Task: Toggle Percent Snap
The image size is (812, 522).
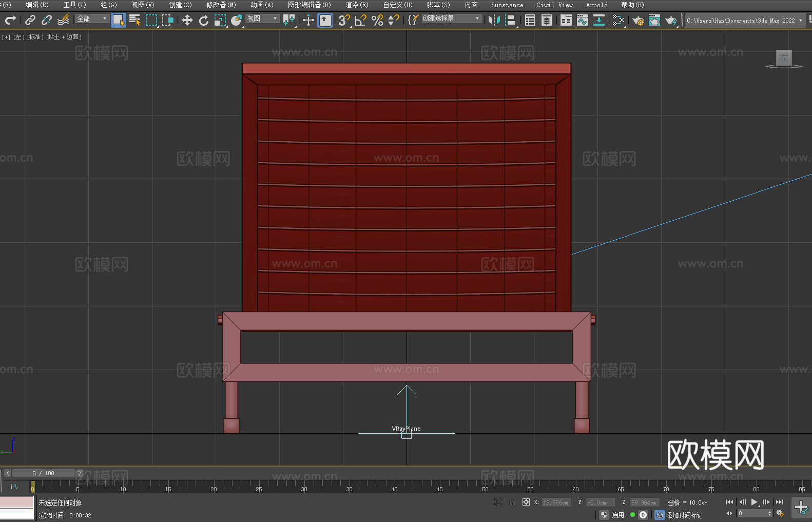Action: point(377,20)
